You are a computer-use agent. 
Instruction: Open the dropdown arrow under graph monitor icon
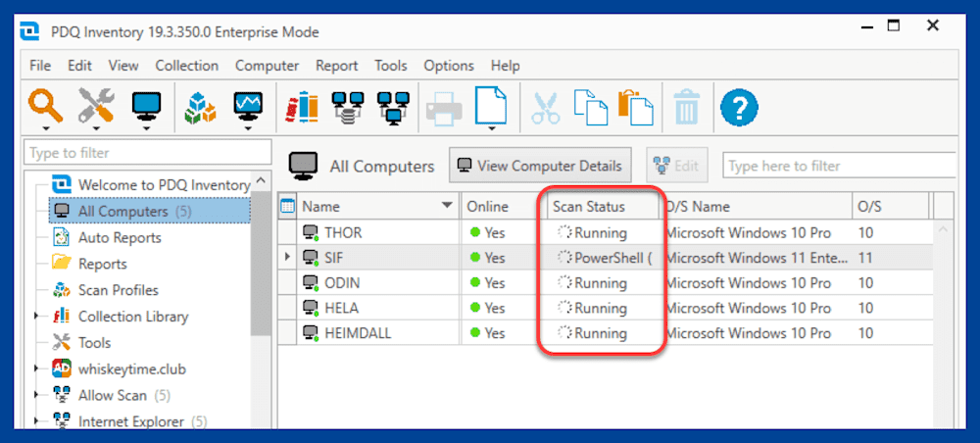pos(248,128)
